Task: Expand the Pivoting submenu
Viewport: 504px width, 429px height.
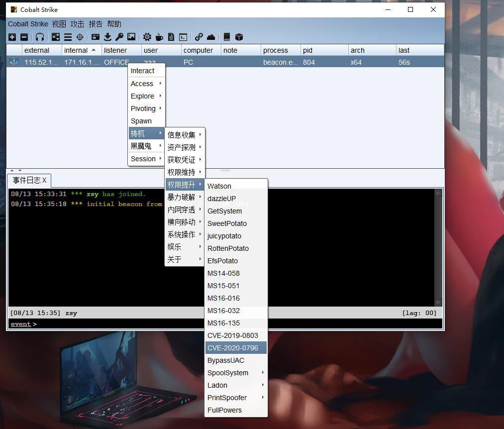Action: tap(147, 108)
